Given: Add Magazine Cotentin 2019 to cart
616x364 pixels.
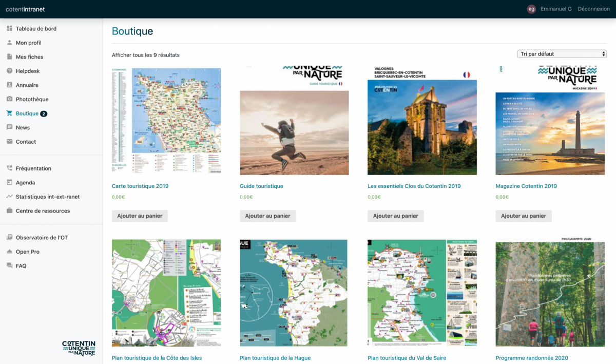Looking at the screenshot, I should (x=523, y=216).
